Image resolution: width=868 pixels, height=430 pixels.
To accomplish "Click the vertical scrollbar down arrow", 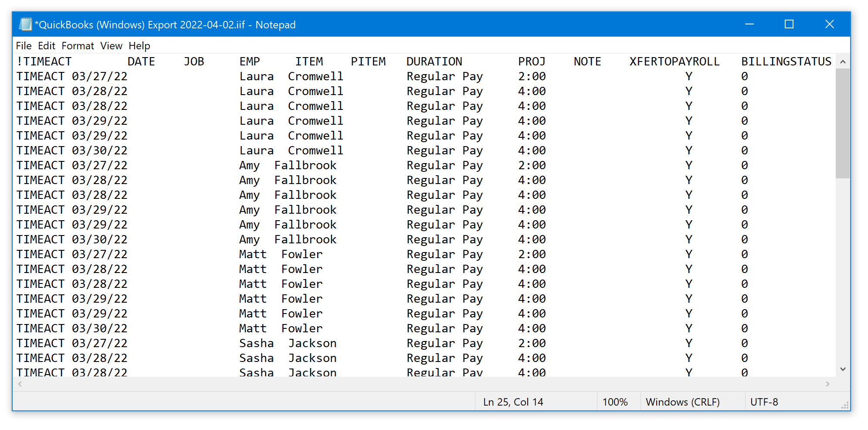I will 843,369.
